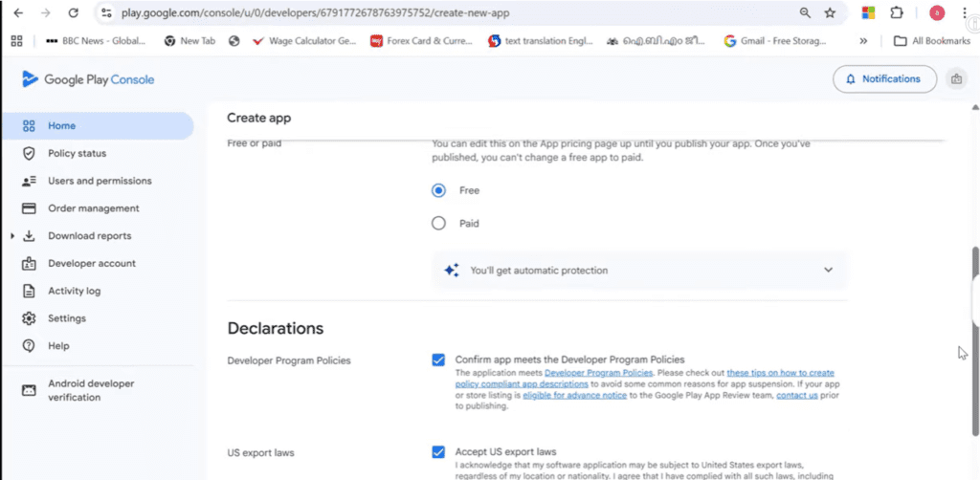Open Users and permissions in sidebar
The width and height of the screenshot is (980, 480).
[x=100, y=181]
